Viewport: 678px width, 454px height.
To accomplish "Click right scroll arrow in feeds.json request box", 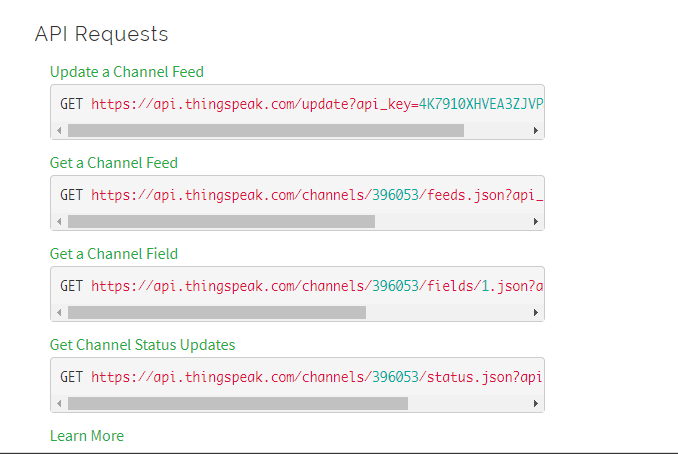I will [536, 221].
